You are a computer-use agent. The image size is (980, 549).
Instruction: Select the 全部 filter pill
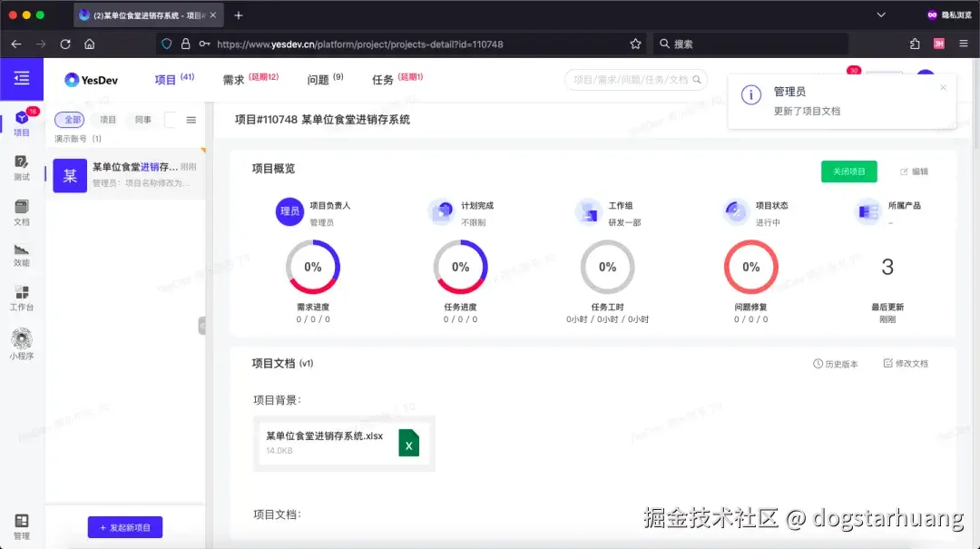coord(70,119)
